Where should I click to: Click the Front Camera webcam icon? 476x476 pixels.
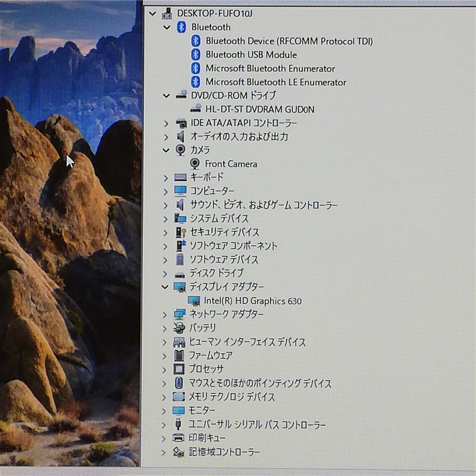coord(195,164)
